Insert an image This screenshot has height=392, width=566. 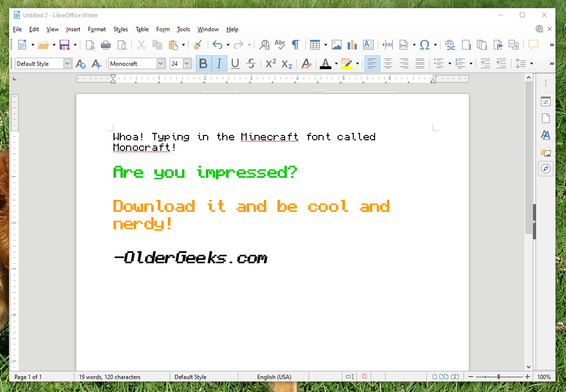point(337,45)
